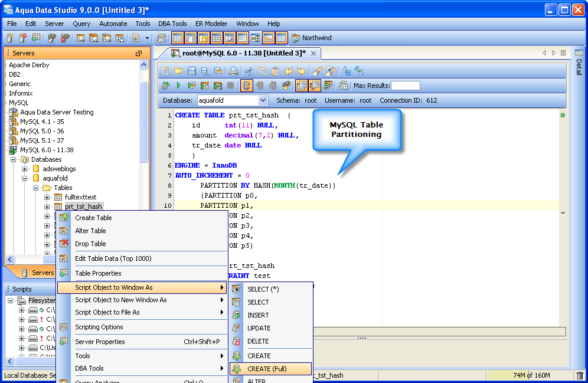Click the Cut scissors icon
Screen dimensions: 588x383
coord(249,71)
